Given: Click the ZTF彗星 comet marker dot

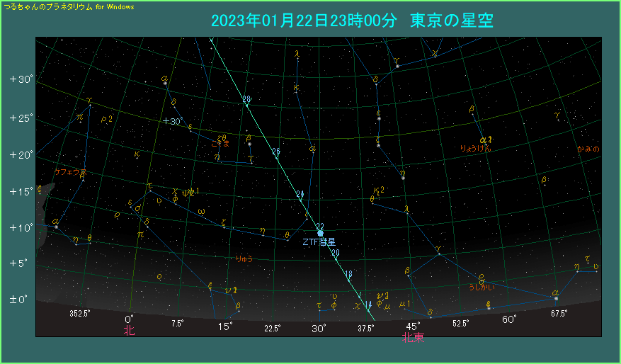Looking at the screenshot, I should point(320,233).
